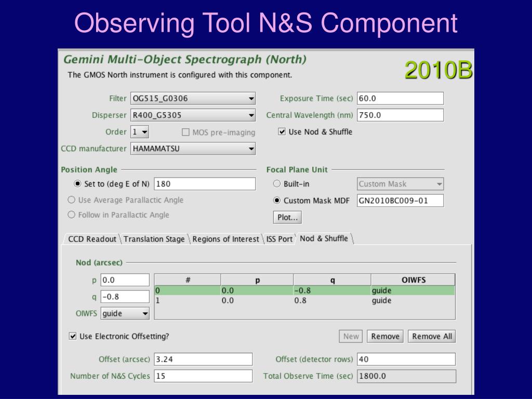Click the nod q value field
532x399 pixels.
point(125,297)
